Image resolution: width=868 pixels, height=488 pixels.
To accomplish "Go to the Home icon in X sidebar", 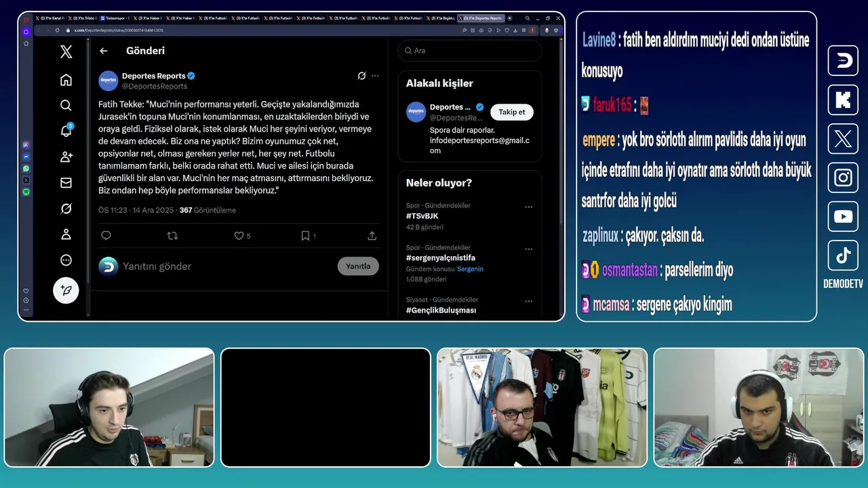I will (x=66, y=80).
